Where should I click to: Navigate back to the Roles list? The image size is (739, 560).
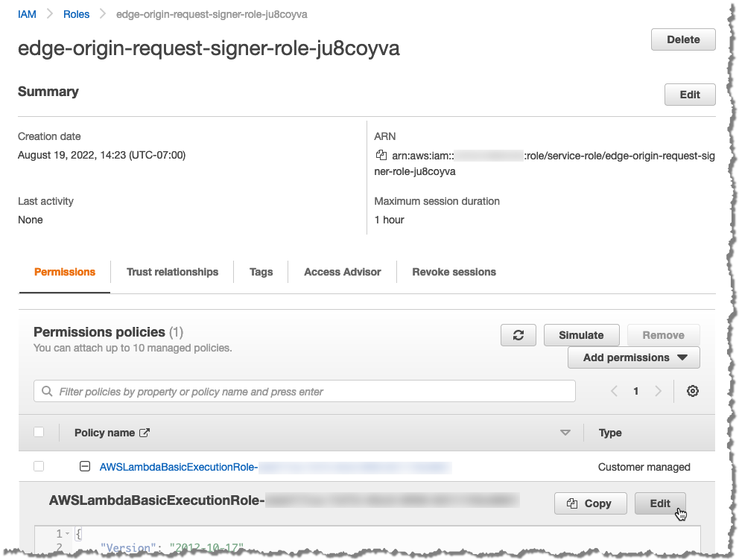pos(76,13)
